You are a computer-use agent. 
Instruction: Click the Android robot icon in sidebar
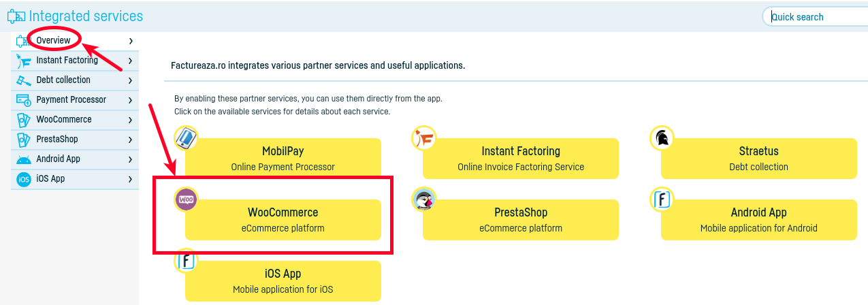24,159
